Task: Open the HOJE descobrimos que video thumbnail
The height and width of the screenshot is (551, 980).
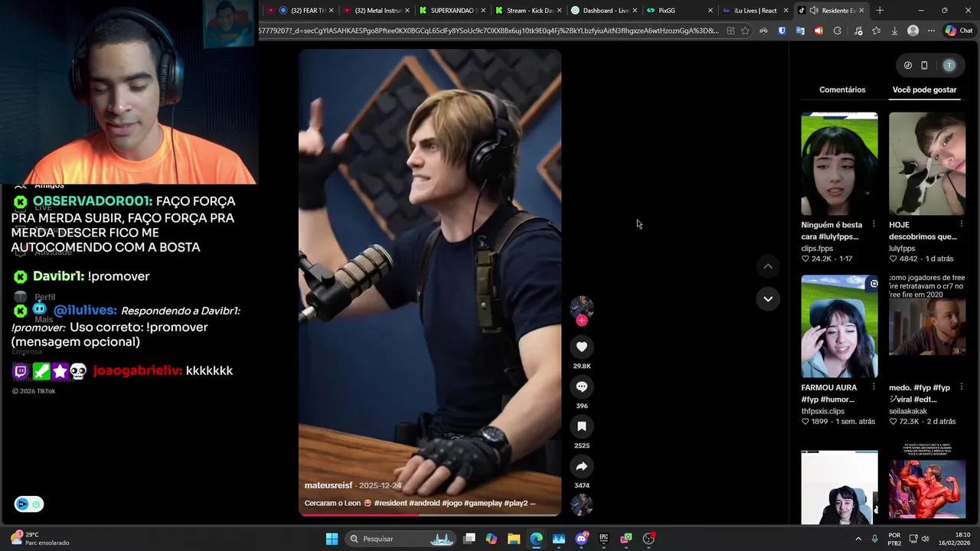Action: (927, 164)
